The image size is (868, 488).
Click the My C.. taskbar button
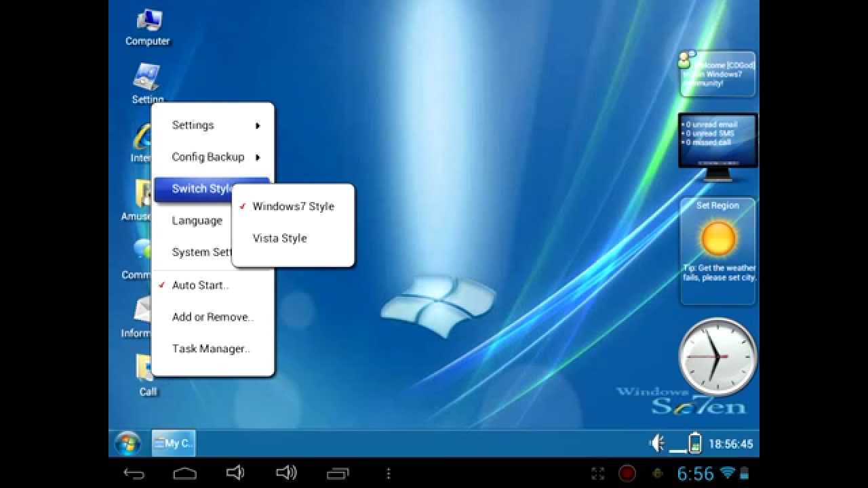[174, 443]
